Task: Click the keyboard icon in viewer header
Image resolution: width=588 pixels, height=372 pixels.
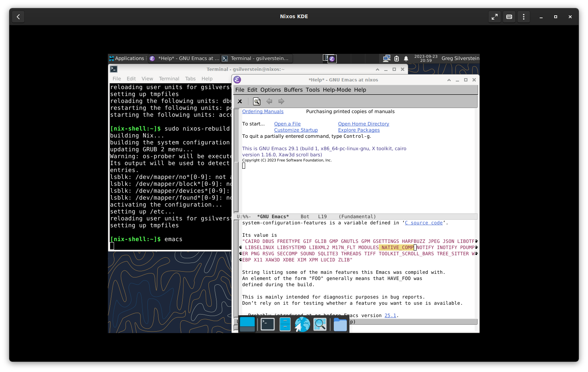Action: (509, 17)
